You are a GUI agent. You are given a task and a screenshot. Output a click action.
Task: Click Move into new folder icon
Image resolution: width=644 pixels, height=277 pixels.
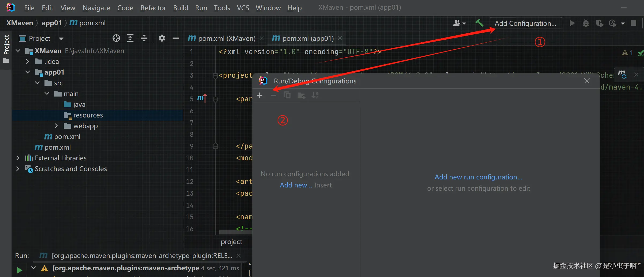pyautogui.click(x=301, y=95)
